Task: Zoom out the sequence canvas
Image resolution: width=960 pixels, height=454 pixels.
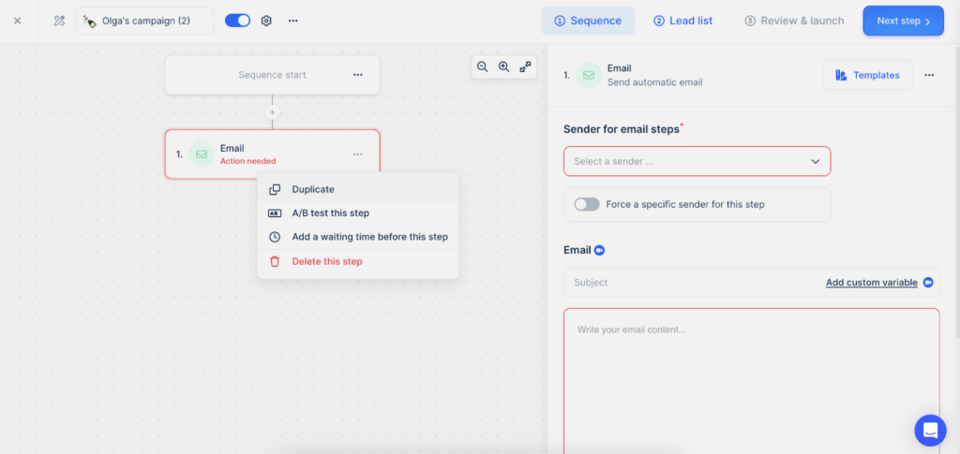Action: [482, 67]
